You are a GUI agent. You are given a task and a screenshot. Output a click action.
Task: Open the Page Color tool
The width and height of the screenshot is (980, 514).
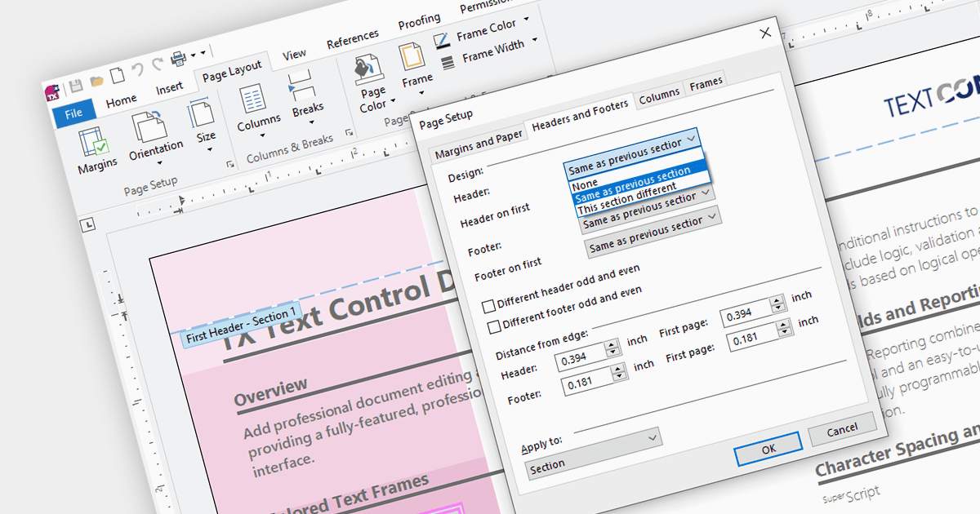[373, 84]
